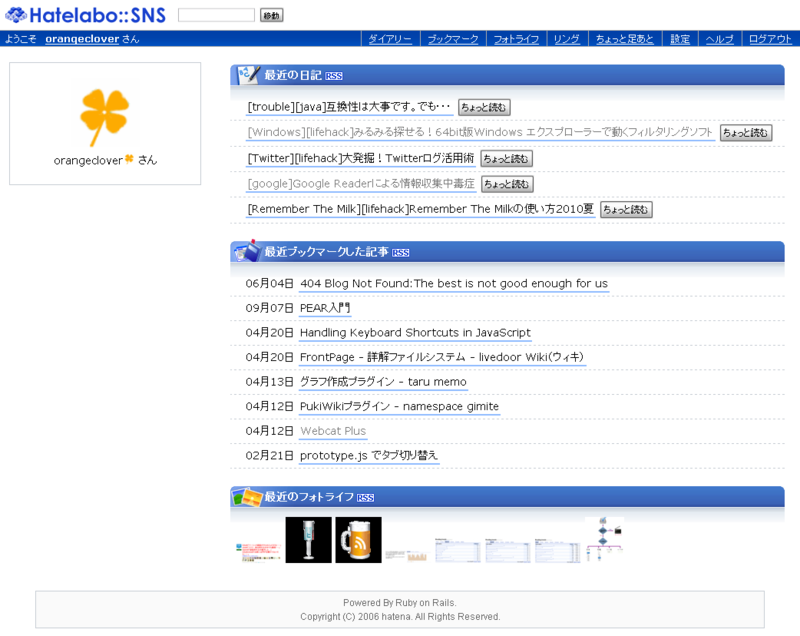Click ログアウト to sign out
Image resolution: width=800 pixels, height=636 pixels.
pyautogui.click(x=772, y=37)
